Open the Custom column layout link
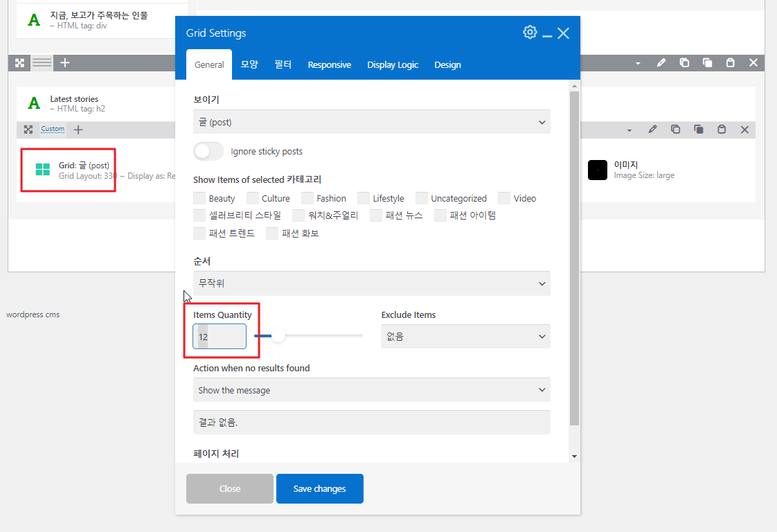Image resolution: width=777 pixels, height=532 pixels. tap(53, 129)
